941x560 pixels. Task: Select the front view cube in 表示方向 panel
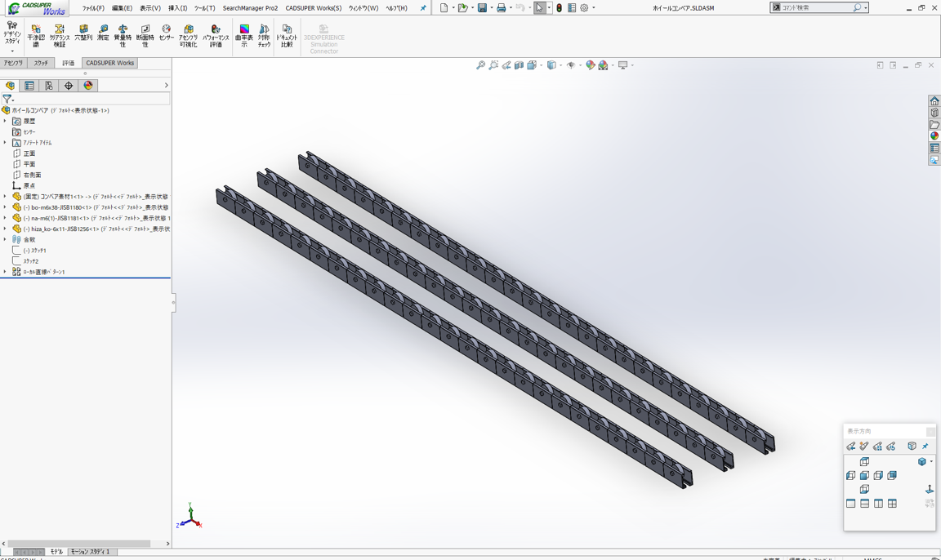864,475
